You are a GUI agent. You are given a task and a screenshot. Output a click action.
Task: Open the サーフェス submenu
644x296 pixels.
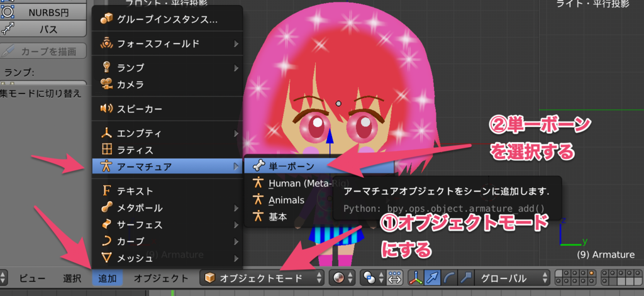pyautogui.click(x=167, y=224)
